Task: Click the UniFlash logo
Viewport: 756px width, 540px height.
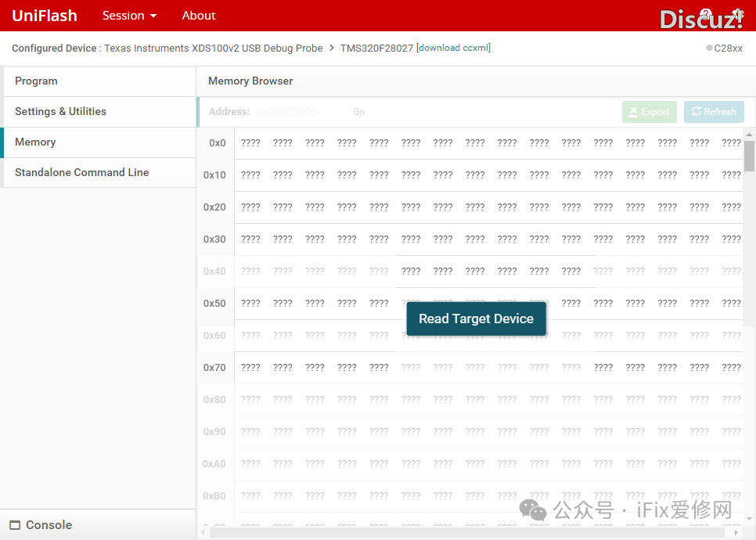Action: (45, 16)
